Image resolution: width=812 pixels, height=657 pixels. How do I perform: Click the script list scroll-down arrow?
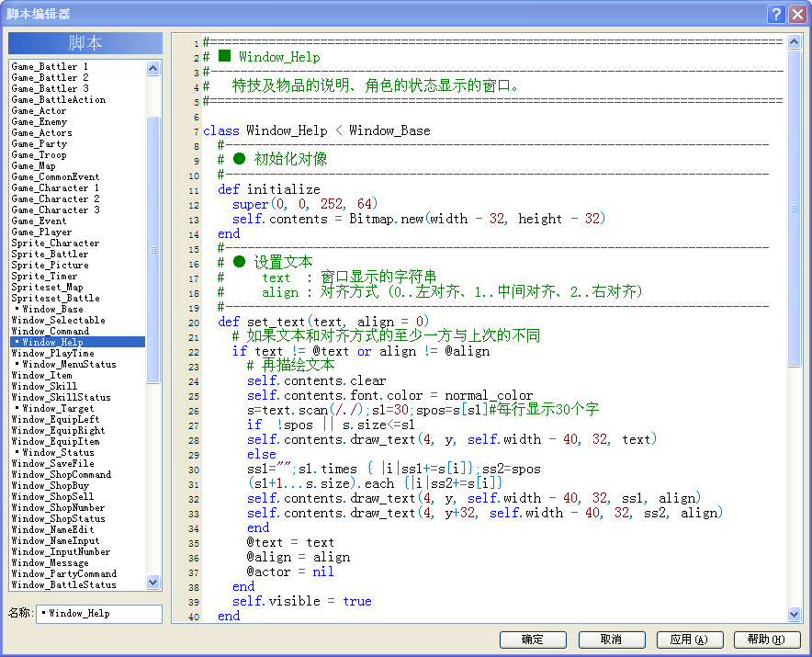[152, 582]
